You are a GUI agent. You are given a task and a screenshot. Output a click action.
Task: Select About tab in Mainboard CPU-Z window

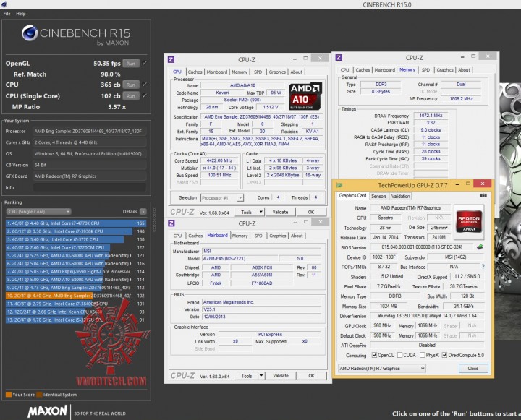click(297, 236)
